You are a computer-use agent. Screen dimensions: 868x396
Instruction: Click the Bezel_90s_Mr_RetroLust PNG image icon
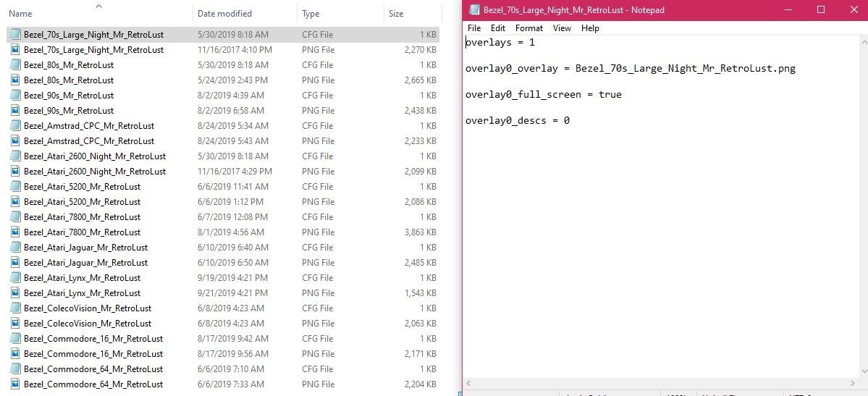(x=15, y=111)
